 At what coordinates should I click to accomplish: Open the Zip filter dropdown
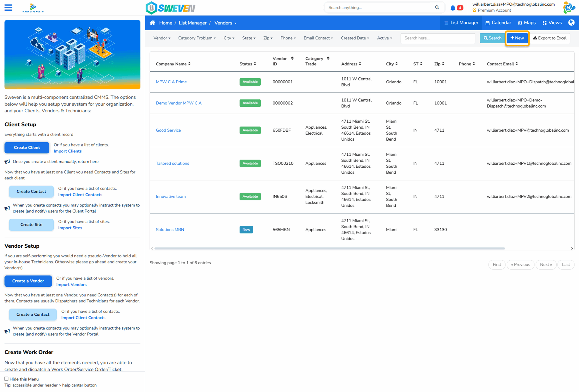268,38
